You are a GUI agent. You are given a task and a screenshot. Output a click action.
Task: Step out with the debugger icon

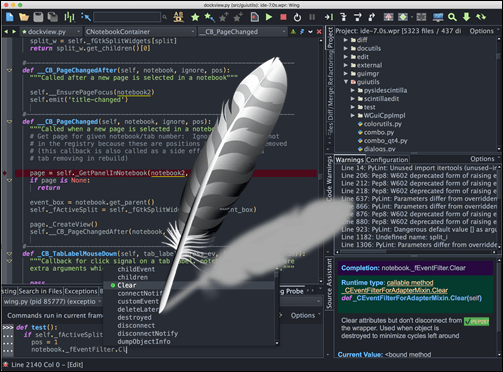[371, 17]
